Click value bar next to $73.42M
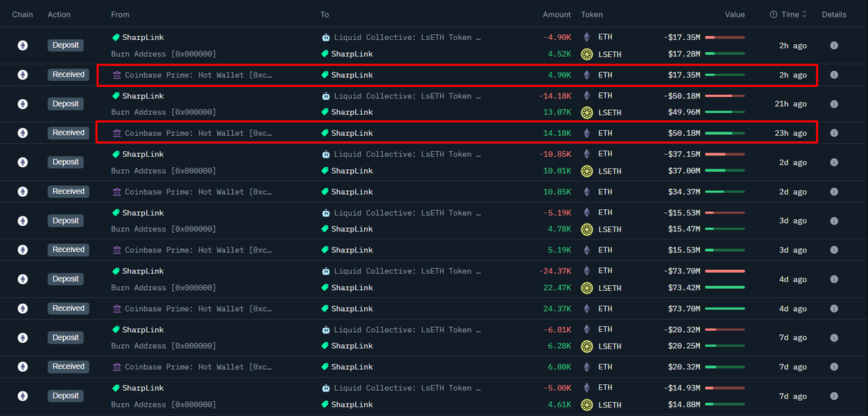 point(725,288)
